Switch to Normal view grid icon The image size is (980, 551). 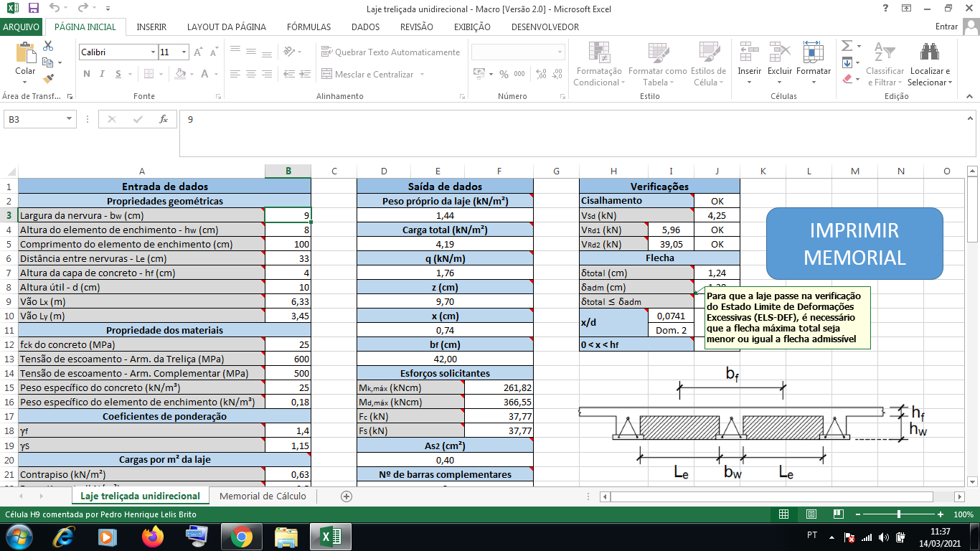click(x=784, y=514)
